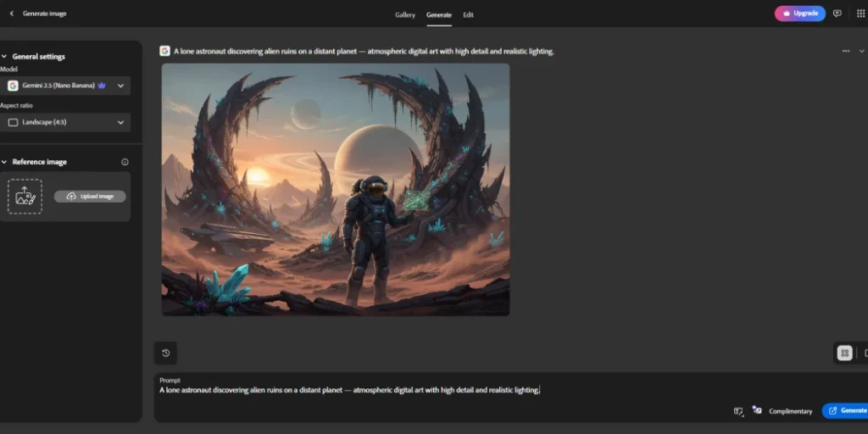
Task: Click the sparkle image icon beside Complimentary
Action: point(757,410)
